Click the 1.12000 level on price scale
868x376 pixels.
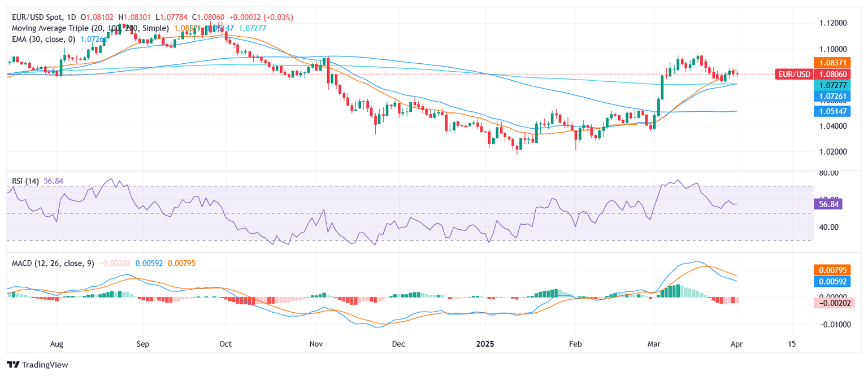click(x=833, y=23)
